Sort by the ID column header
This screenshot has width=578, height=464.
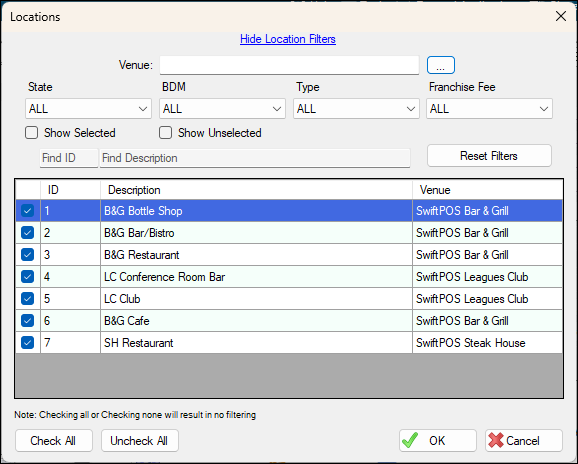point(70,190)
